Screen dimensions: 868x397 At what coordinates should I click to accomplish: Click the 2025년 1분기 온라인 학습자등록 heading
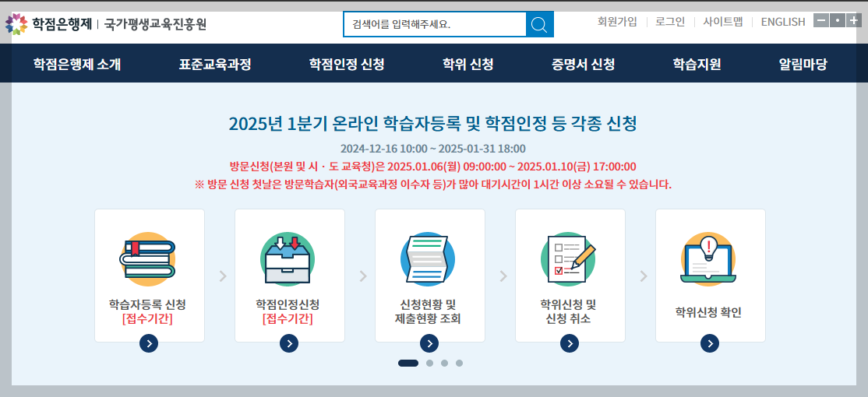coord(432,123)
